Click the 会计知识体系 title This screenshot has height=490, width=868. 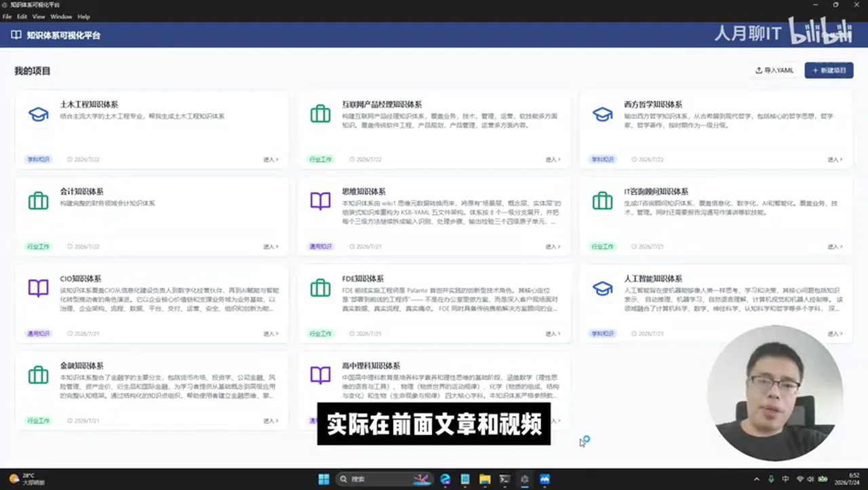(81, 191)
